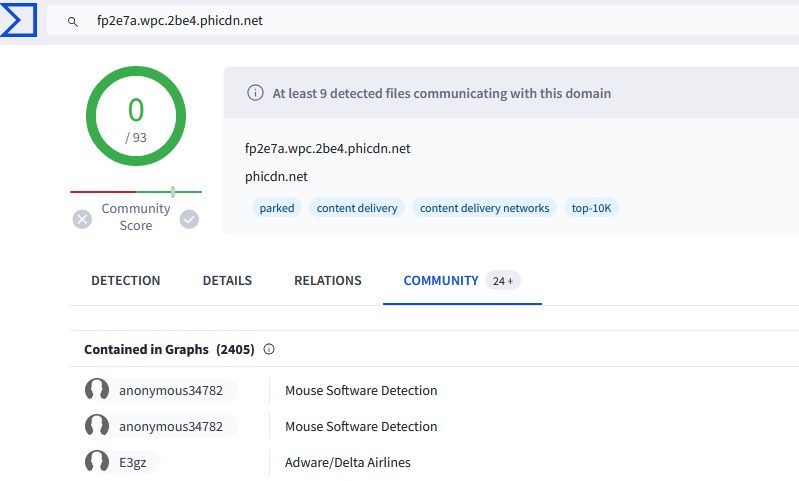799x481 pixels.
Task: Click the search magnifier icon
Action: pyautogui.click(x=73, y=21)
